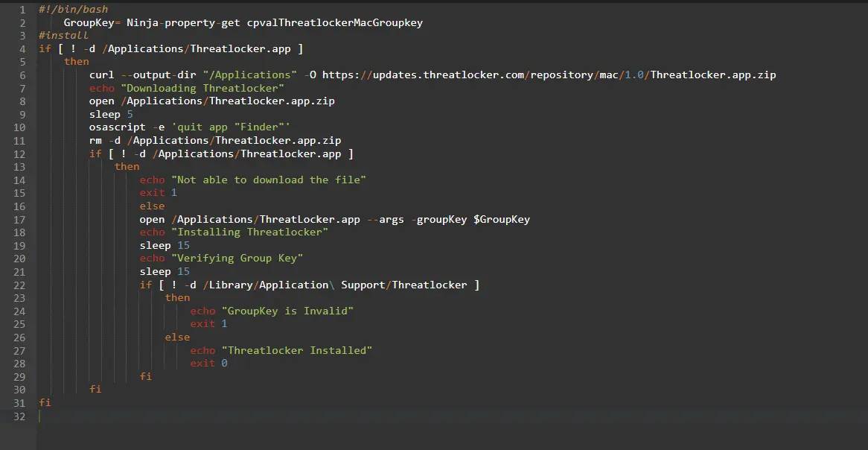Click the "curl" command on line 6
This screenshot has width=868, height=450.
(102, 75)
